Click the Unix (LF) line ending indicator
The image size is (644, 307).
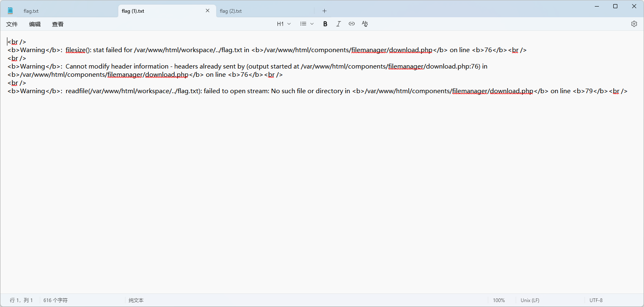pyautogui.click(x=530, y=300)
